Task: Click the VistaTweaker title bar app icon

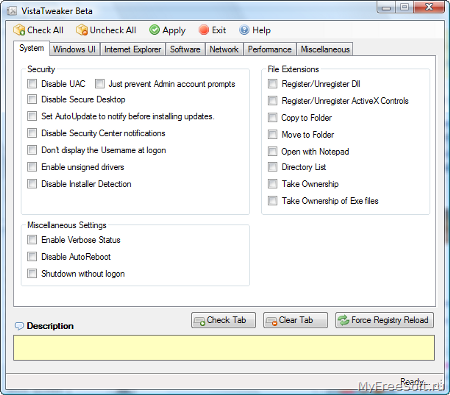Action: click(x=12, y=11)
